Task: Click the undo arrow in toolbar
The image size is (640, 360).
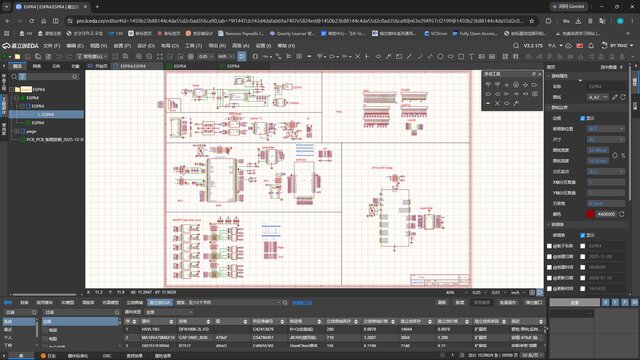Action: click(59, 56)
